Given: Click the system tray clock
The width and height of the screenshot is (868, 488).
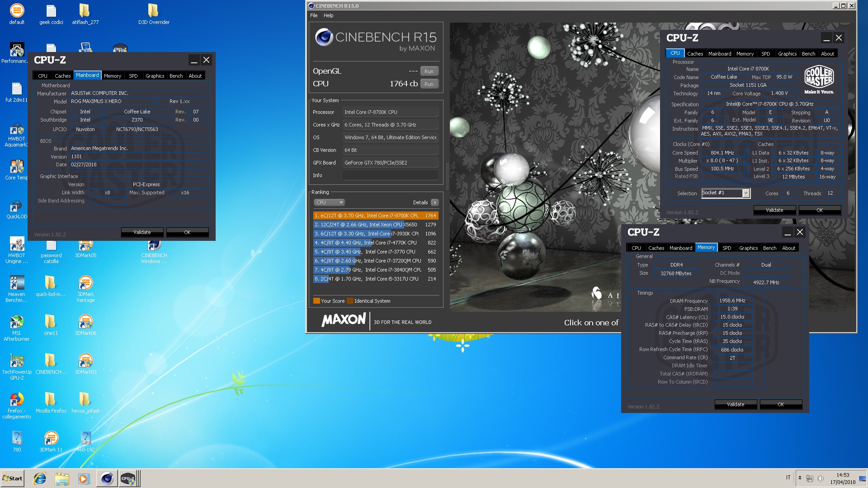Looking at the screenshot, I should pyautogui.click(x=842, y=479).
